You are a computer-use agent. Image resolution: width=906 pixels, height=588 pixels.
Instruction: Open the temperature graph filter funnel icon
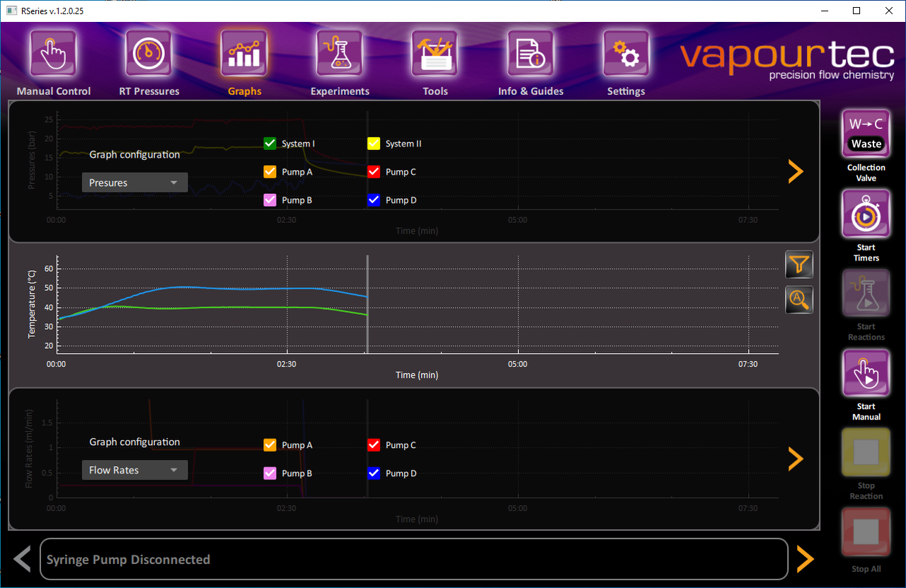[x=799, y=264]
